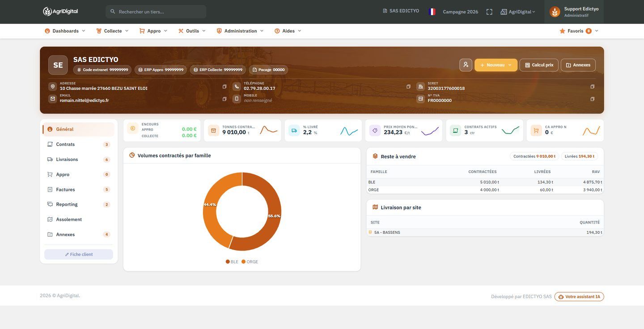Click the Encours euro coin icon
This screenshot has width=644, height=329.
[x=133, y=129]
